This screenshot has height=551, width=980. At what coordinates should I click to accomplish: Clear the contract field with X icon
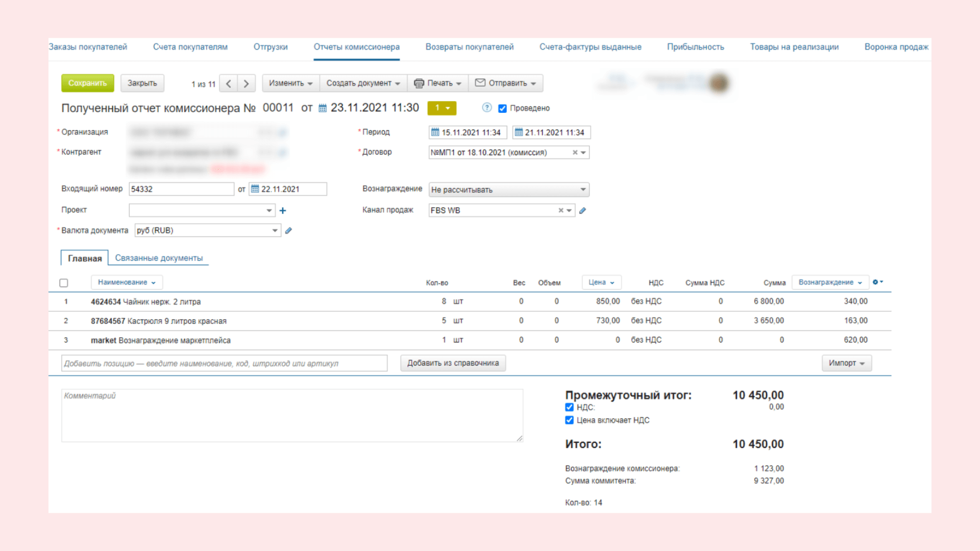(575, 153)
